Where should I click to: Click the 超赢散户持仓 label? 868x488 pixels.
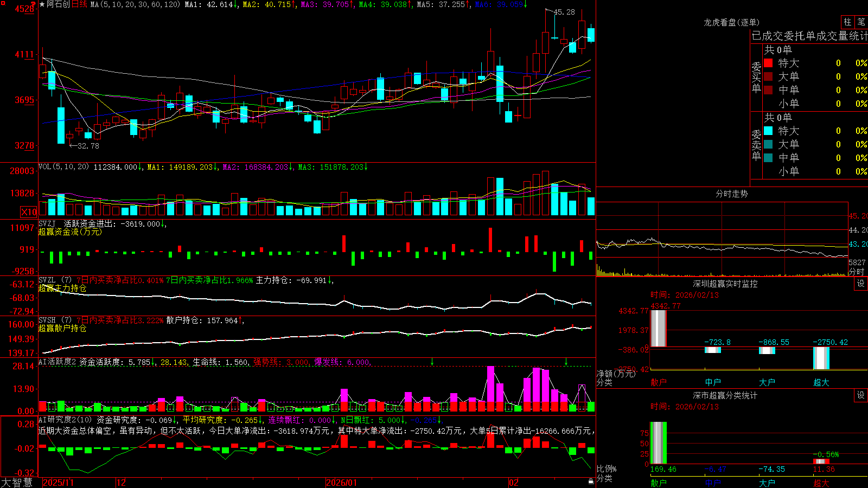tap(62, 328)
